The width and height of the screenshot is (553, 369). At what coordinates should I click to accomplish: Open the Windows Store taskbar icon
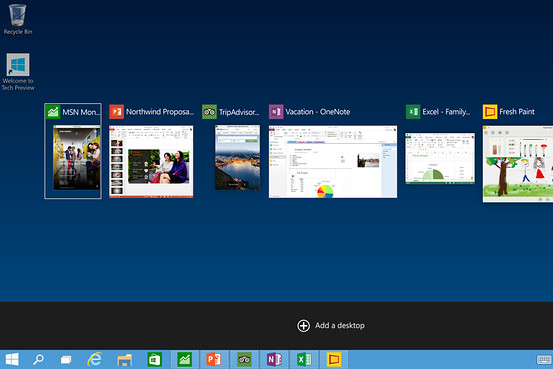tap(154, 359)
